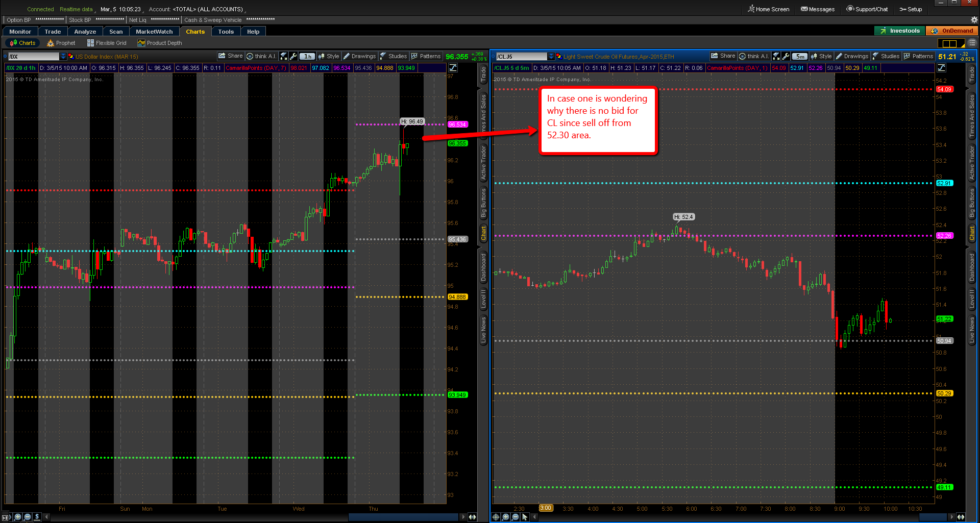
Task: Select the Product Depth sub-tab
Action: tap(160, 43)
